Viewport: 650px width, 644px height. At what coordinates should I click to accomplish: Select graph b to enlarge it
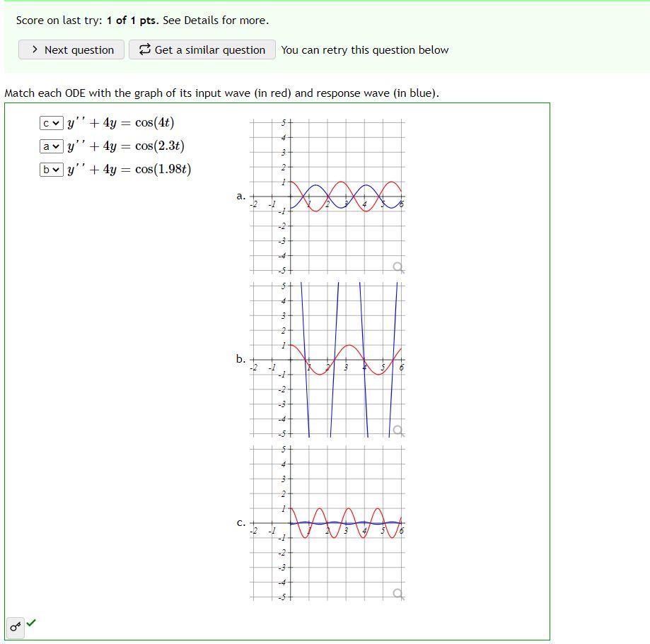(329, 359)
